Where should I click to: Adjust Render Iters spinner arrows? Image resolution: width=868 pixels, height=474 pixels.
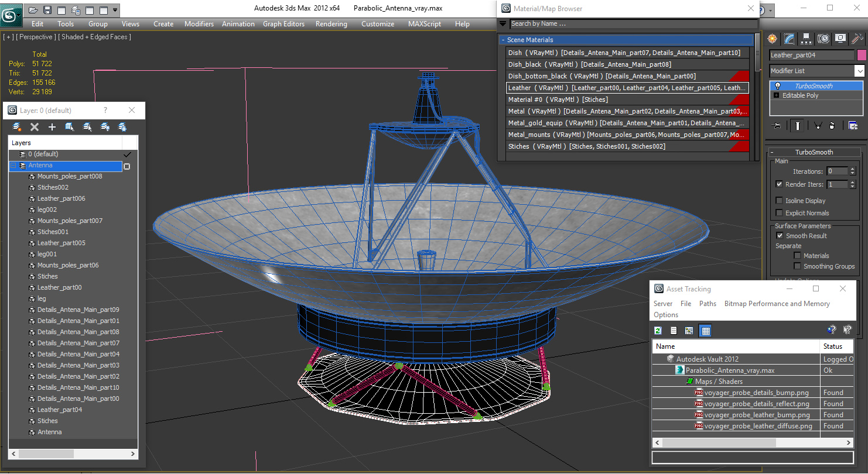coord(852,184)
